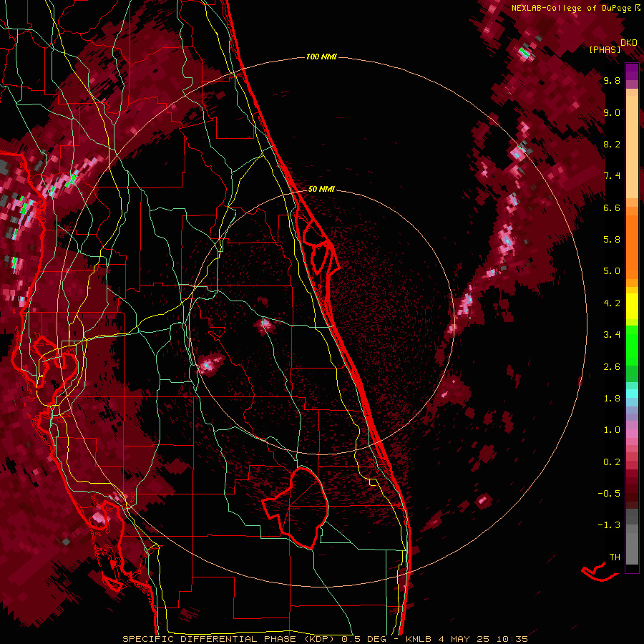Click the [PHAS] label above colorbar
Viewport: 644px width, 644px height.
pyautogui.click(x=605, y=50)
